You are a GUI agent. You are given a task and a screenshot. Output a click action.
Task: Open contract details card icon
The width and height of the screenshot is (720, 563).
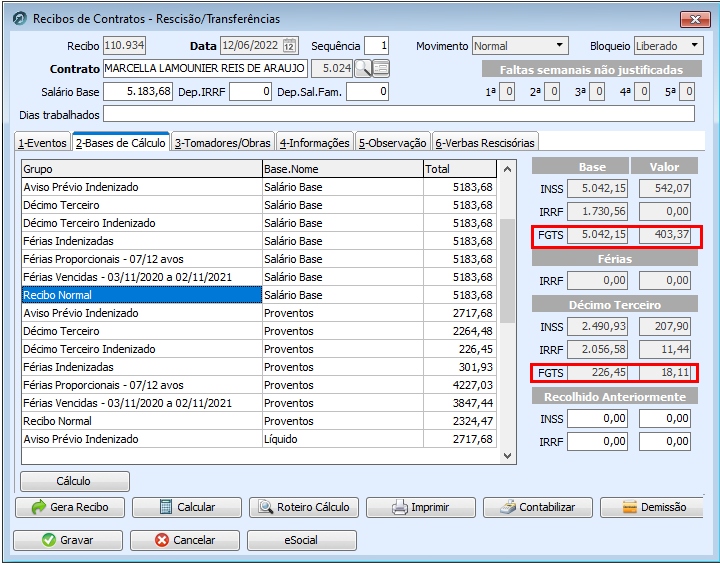(x=381, y=69)
